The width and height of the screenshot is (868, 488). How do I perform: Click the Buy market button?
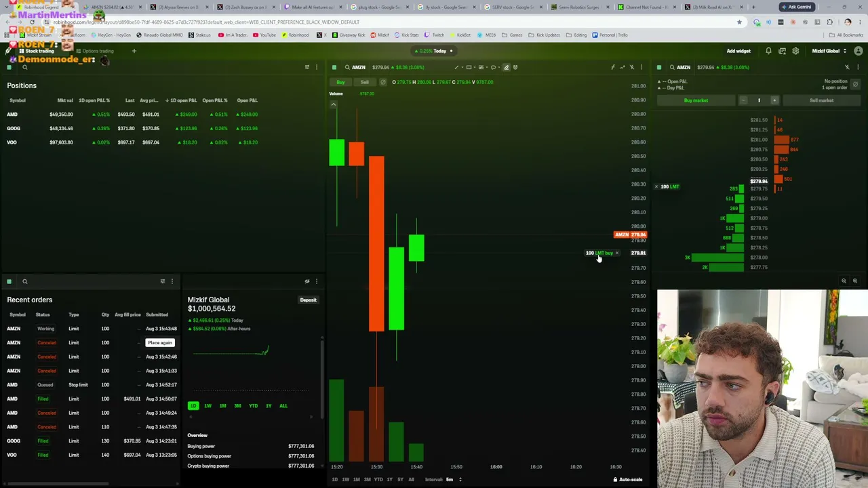(x=696, y=100)
